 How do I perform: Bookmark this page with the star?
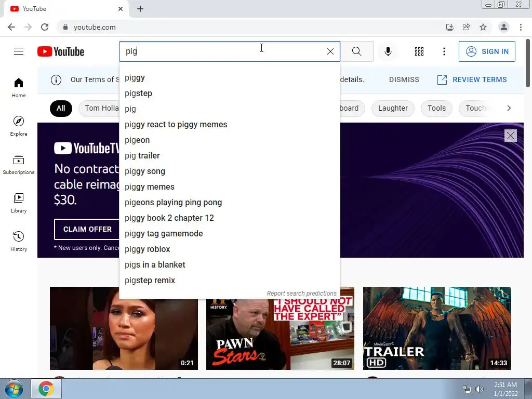pyautogui.click(x=483, y=27)
